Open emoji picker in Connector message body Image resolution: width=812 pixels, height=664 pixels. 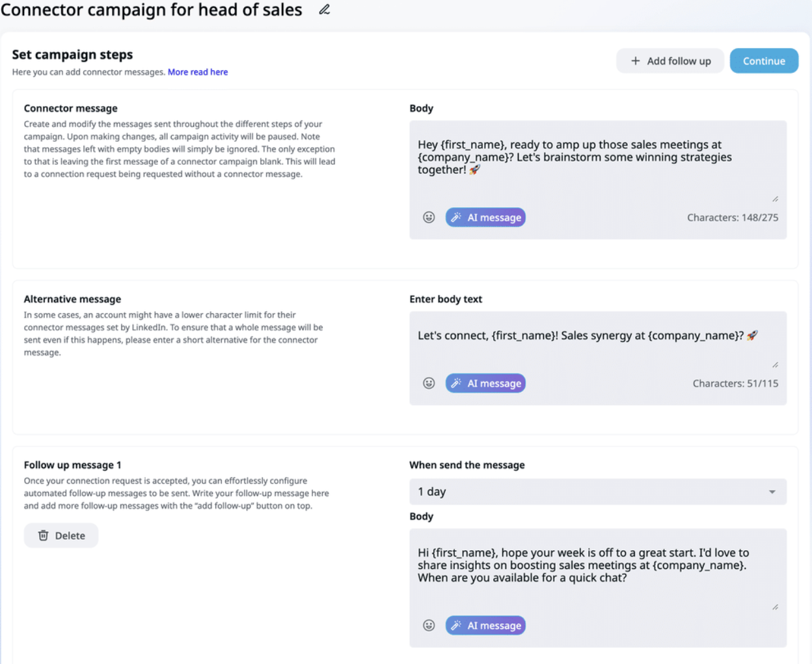(x=429, y=217)
